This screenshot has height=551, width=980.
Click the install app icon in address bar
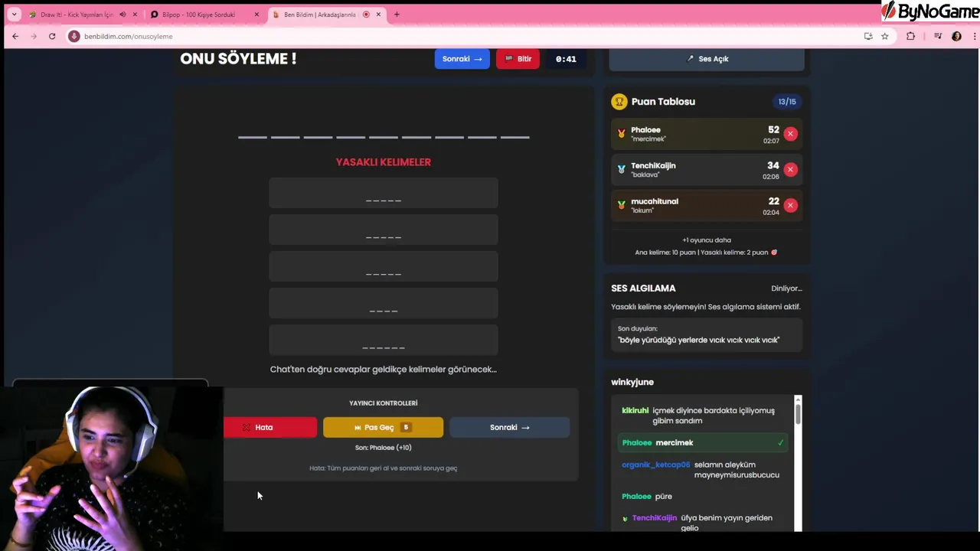pos(868,36)
